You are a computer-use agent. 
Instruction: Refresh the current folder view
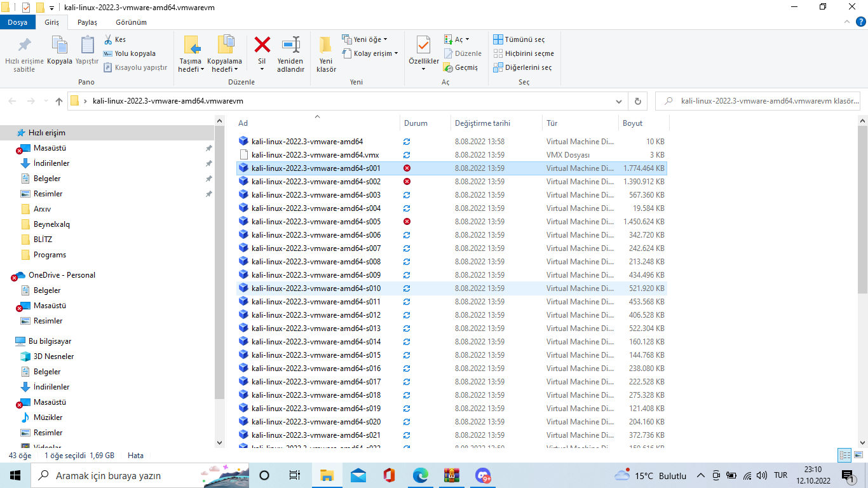638,101
